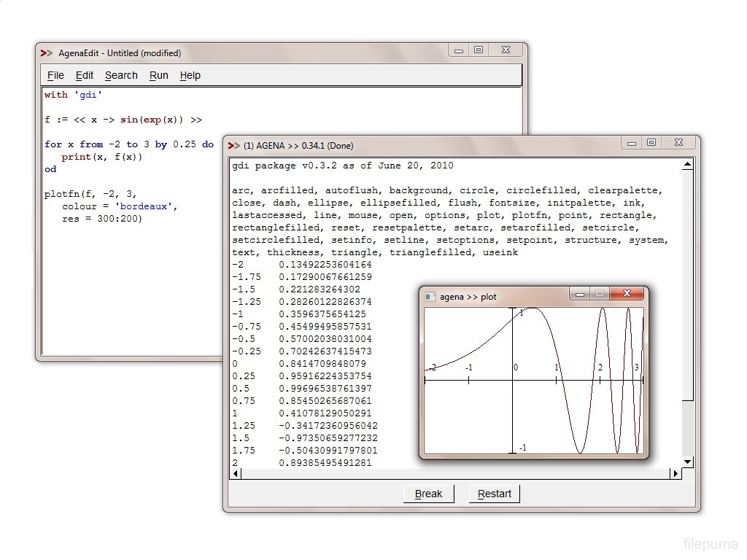Open the Search menu in AgenaEdit
The width and height of the screenshot is (747, 560).
coord(121,75)
